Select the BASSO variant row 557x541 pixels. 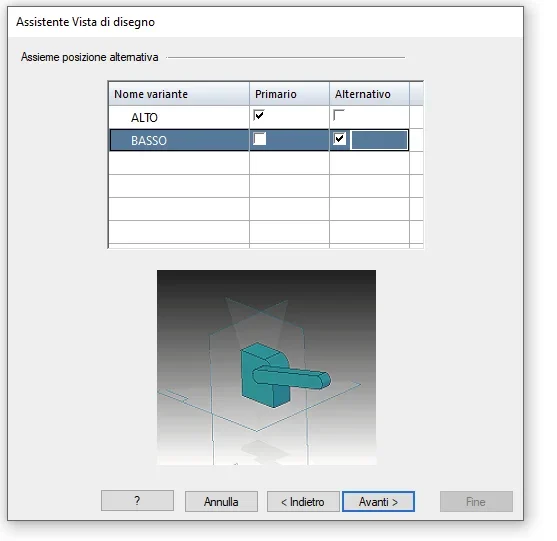tap(259, 140)
